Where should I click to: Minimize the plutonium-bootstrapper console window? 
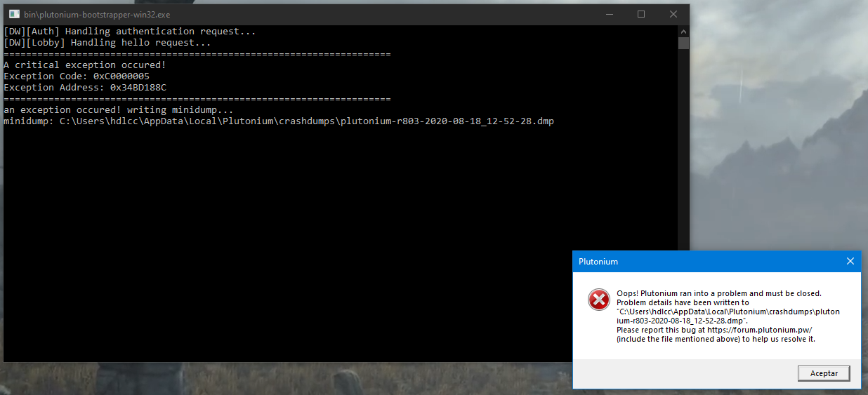pyautogui.click(x=609, y=14)
